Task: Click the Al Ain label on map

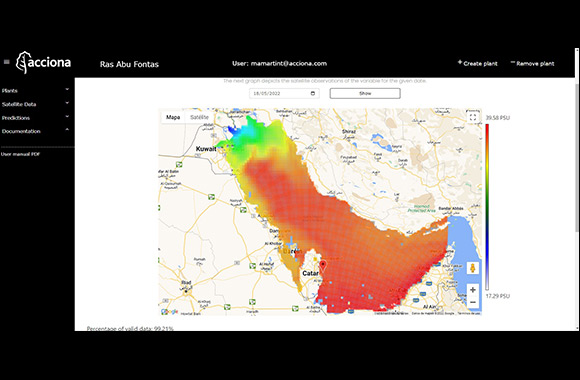Action: 429,307
